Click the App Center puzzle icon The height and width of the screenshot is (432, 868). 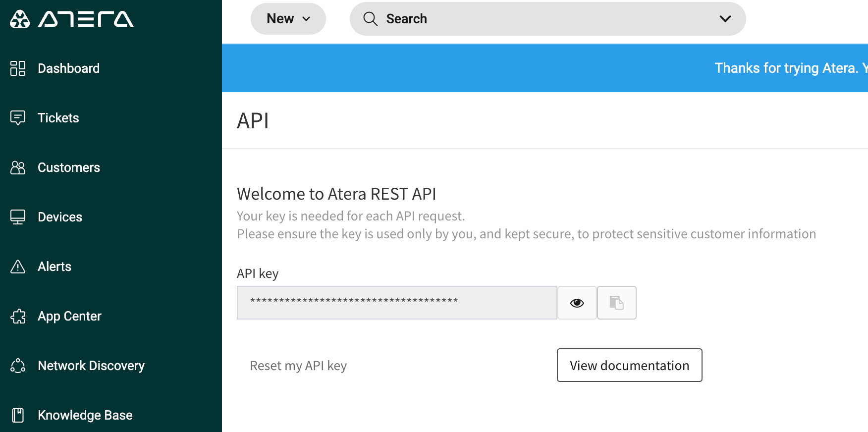click(18, 316)
